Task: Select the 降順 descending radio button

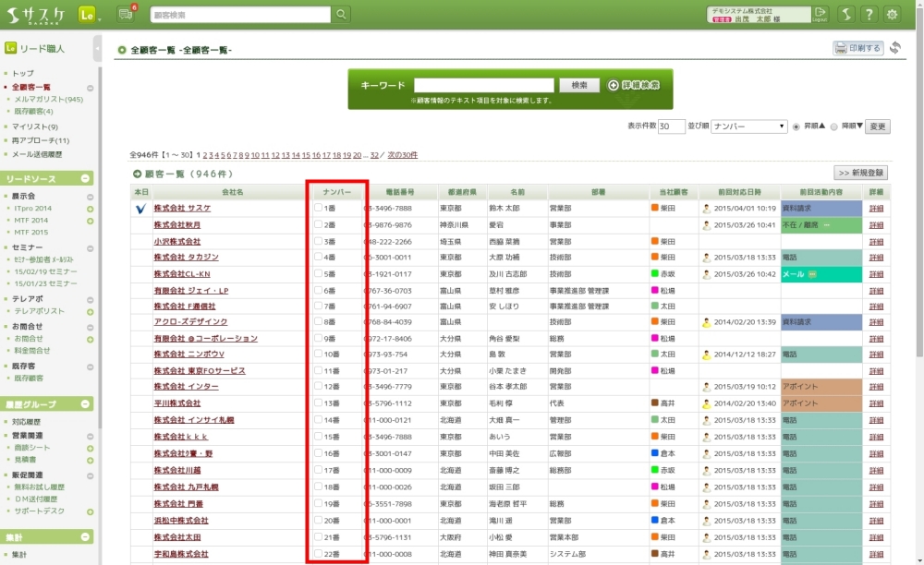Action: coord(834,126)
